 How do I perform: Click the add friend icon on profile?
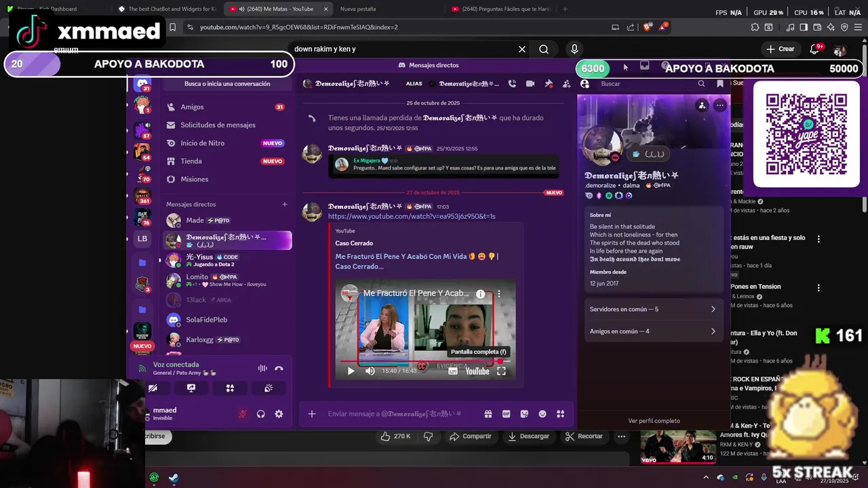(x=702, y=105)
